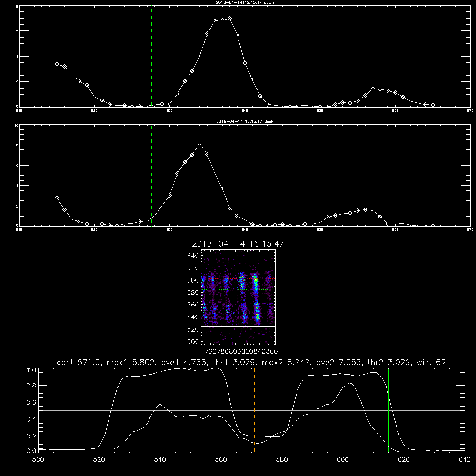Screen dimensions: 476x476
Task: Click the dawn plot title text
Action: [245, 2]
